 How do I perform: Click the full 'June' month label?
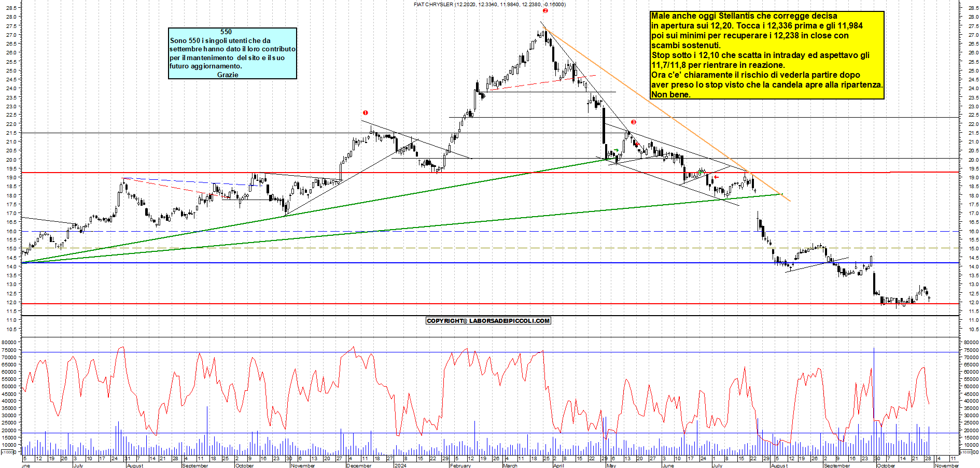668,465
